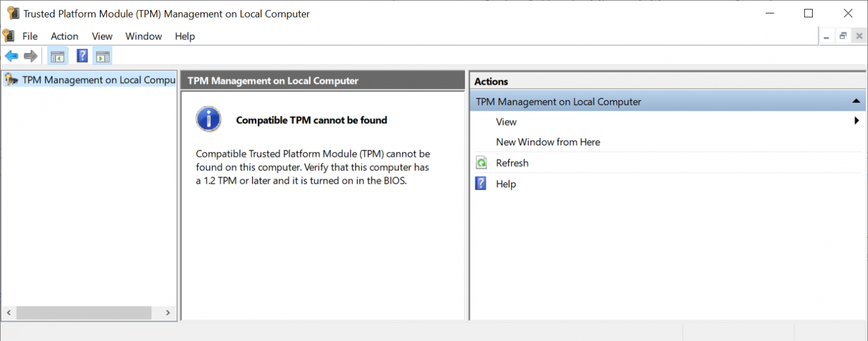Image resolution: width=868 pixels, height=341 pixels.
Task: Click the Refresh icon in the Actions pane
Action: click(x=481, y=163)
